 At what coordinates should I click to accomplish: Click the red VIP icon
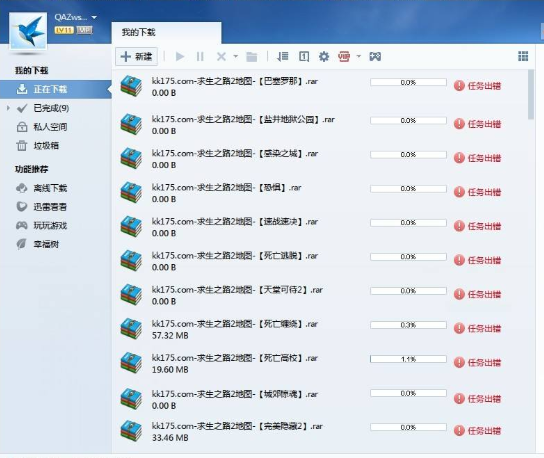[x=344, y=57]
